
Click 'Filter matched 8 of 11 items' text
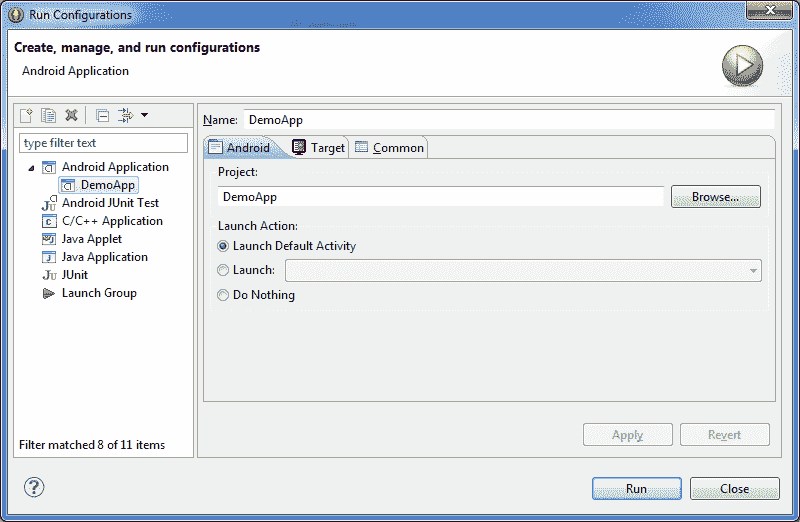pyautogui.click(x=92, y=445)
